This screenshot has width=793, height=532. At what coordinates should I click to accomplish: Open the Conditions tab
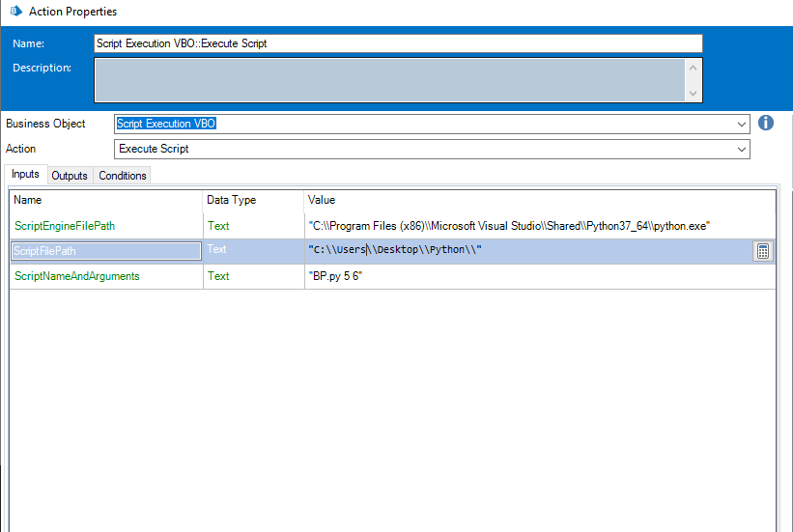pyautogui.click(x=123, y=176)
